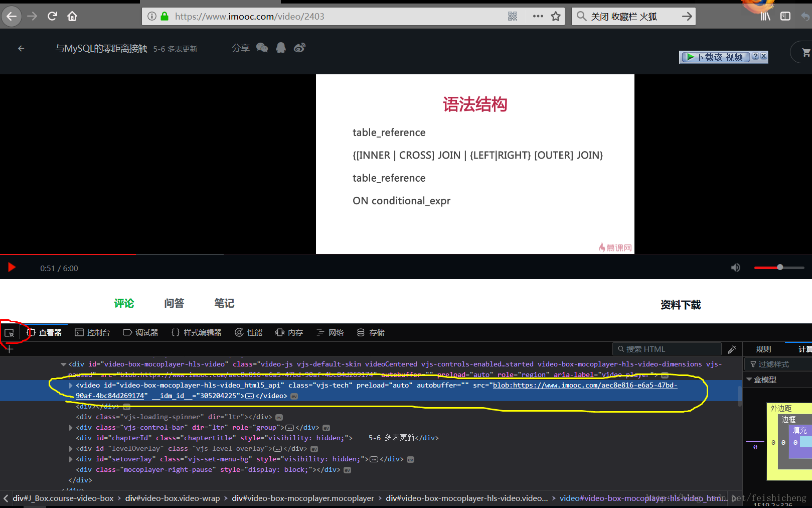Open the page actions three-dot menu
Image resolution: width=812 pixels, height=508 pixels.
[x=538, y=16]
